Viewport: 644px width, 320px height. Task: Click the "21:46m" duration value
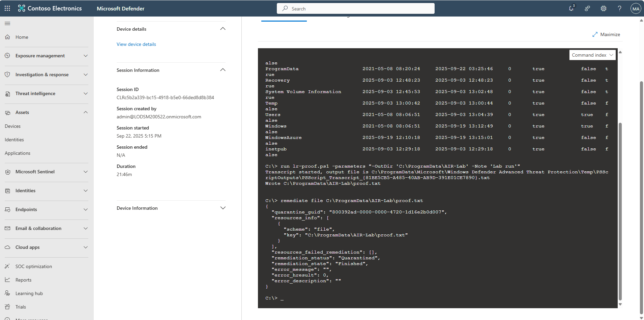[124, 174]
